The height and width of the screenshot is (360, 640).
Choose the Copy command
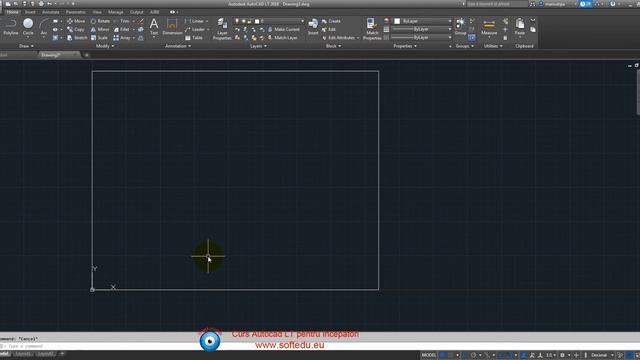point(76,29)
